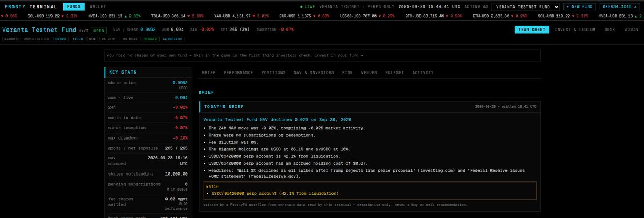Click the XAU-USD ticker quote
The image size is (644, 218).
(x=242, y=16)
